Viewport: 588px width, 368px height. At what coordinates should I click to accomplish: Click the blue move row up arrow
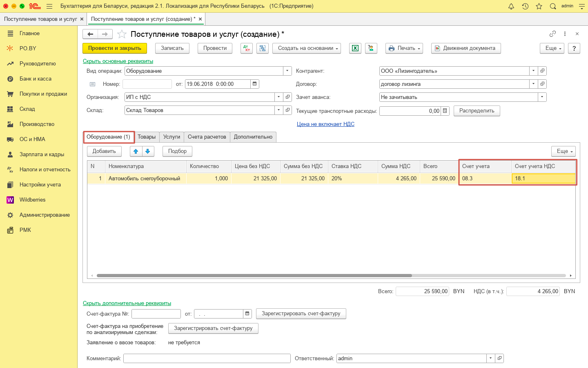click(x=136, y=151)
